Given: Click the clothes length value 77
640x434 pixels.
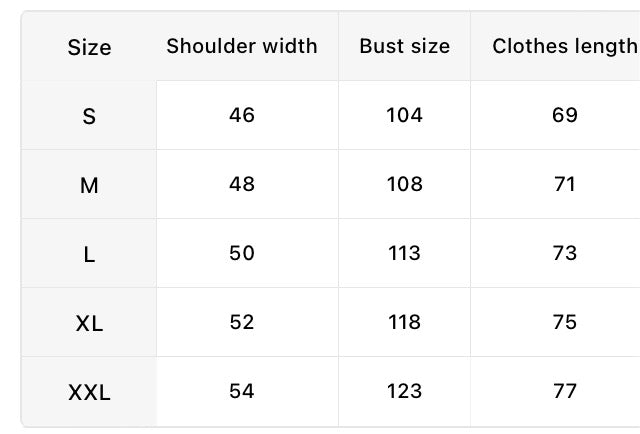Looking at the screenshot, I should (x=564, y=391).
